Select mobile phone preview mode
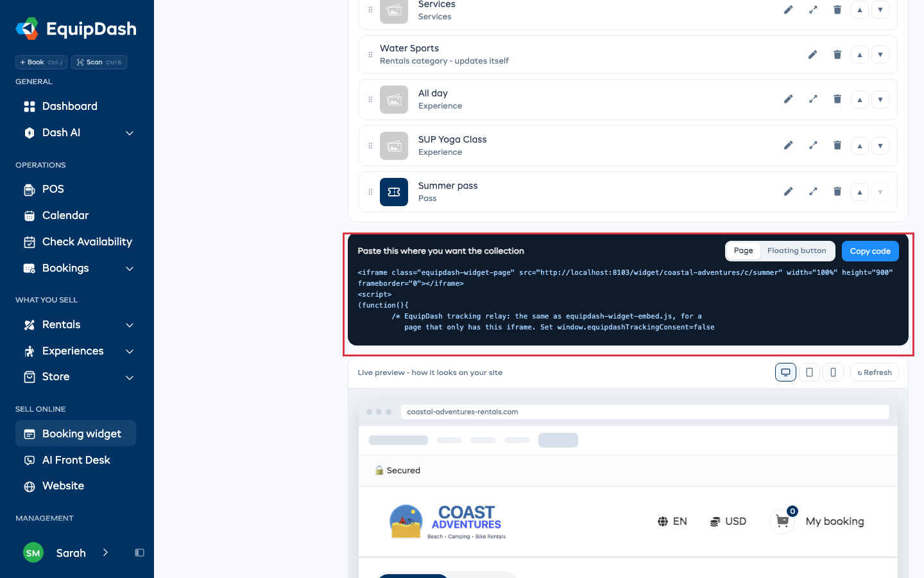924x578 pixels. click(833, 372)
